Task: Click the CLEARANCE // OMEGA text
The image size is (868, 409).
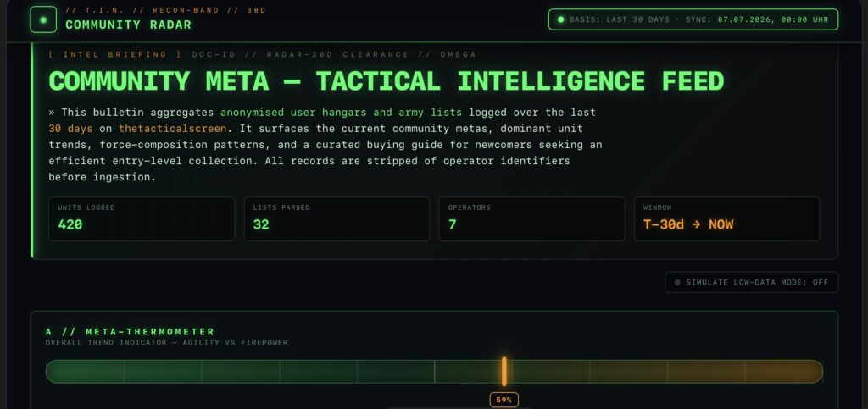Action: point(409,55)
